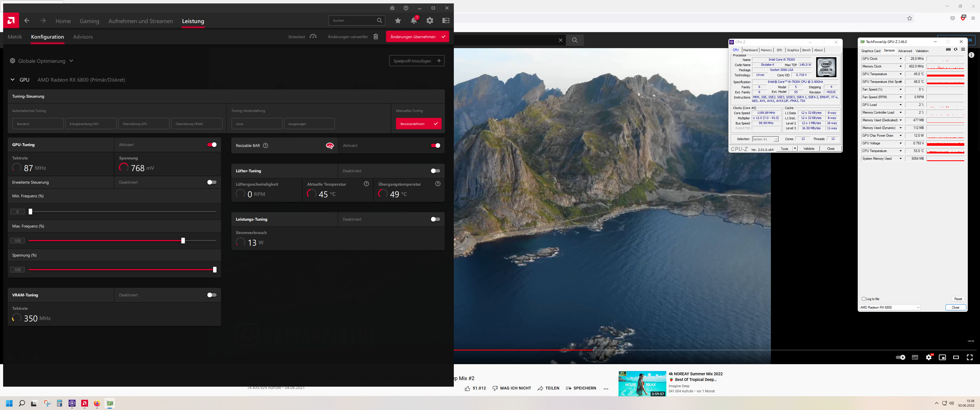The image size is (980, 410).
Task: Click the Max. Frequenz slider handle
Action: [183, 241]
